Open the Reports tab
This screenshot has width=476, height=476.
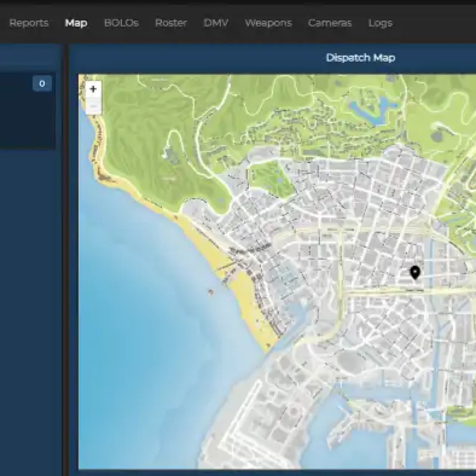[29, 23]
